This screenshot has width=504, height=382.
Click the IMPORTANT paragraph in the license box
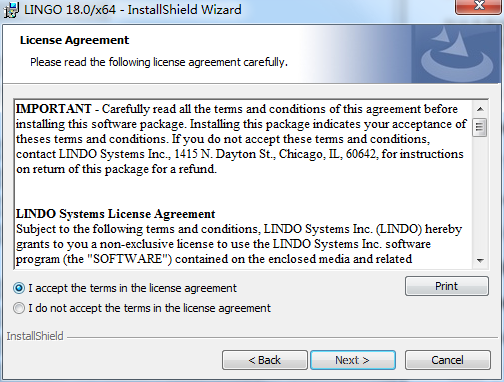pos(241,139)
